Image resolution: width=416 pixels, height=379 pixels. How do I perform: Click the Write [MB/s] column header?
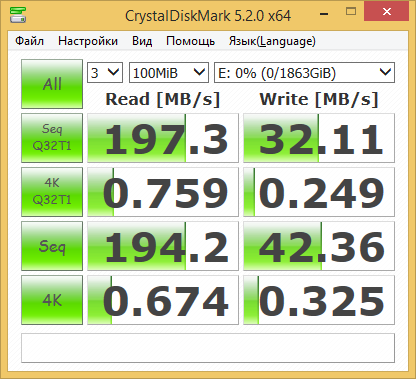(319, 99)
